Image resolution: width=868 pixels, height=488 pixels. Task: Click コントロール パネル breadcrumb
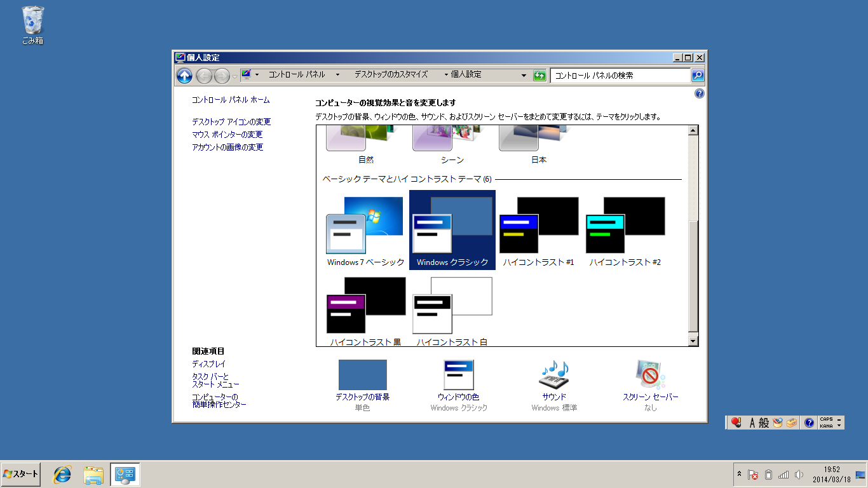point(297,75)
